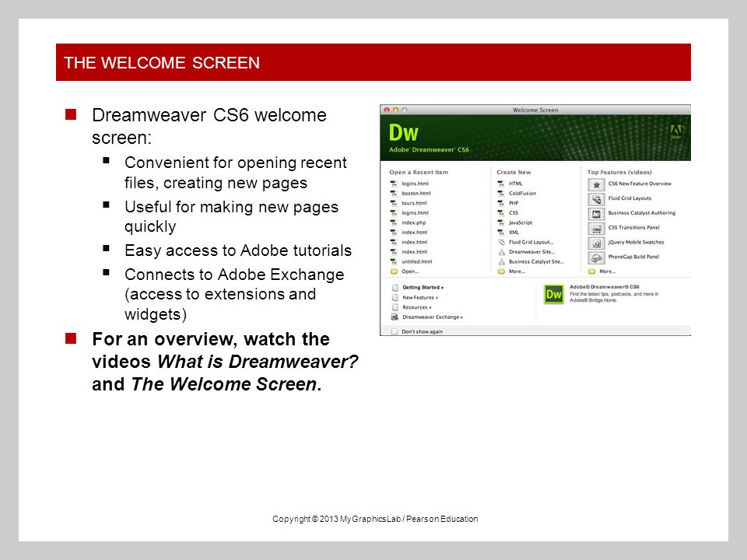Click the green Dw icon near Adobe Bridge Home text
The width and height of the screenshot is (747, 560).
(553, 294)
